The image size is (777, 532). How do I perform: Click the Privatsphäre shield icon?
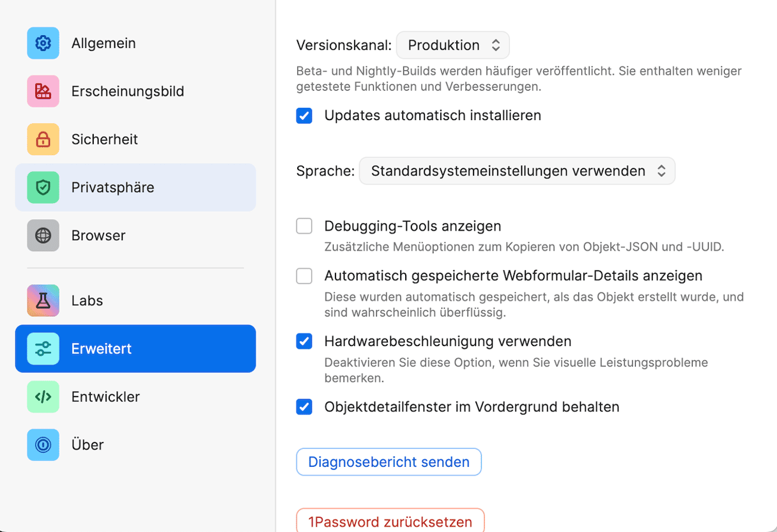[43, 187]
